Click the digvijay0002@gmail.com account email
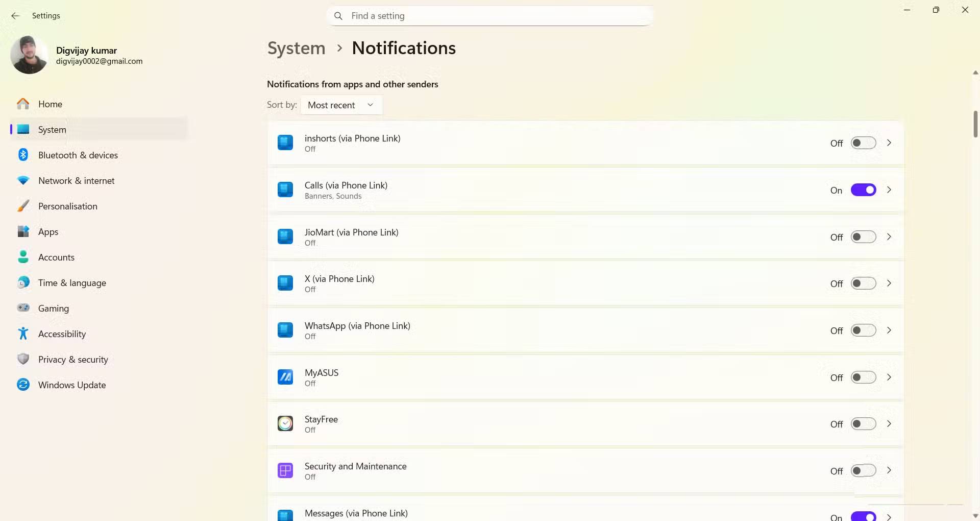The width and height of the screenshot is (980, 521). (x=100, y=61)
